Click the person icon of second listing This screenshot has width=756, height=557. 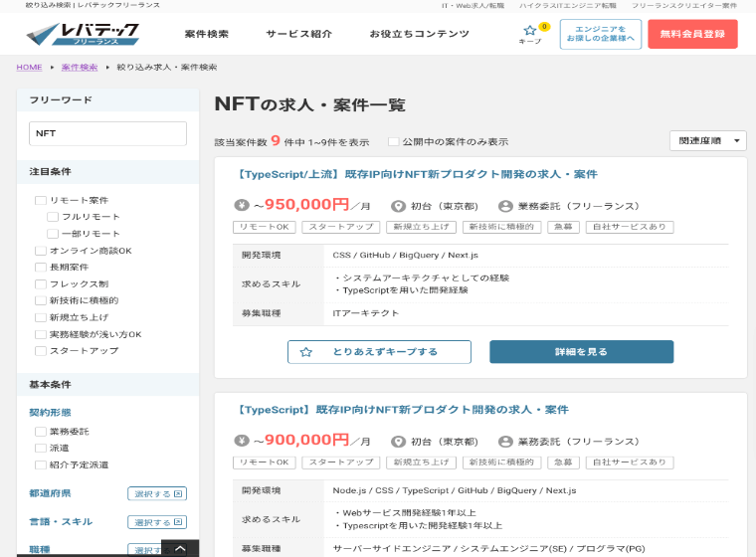point(505,442)
